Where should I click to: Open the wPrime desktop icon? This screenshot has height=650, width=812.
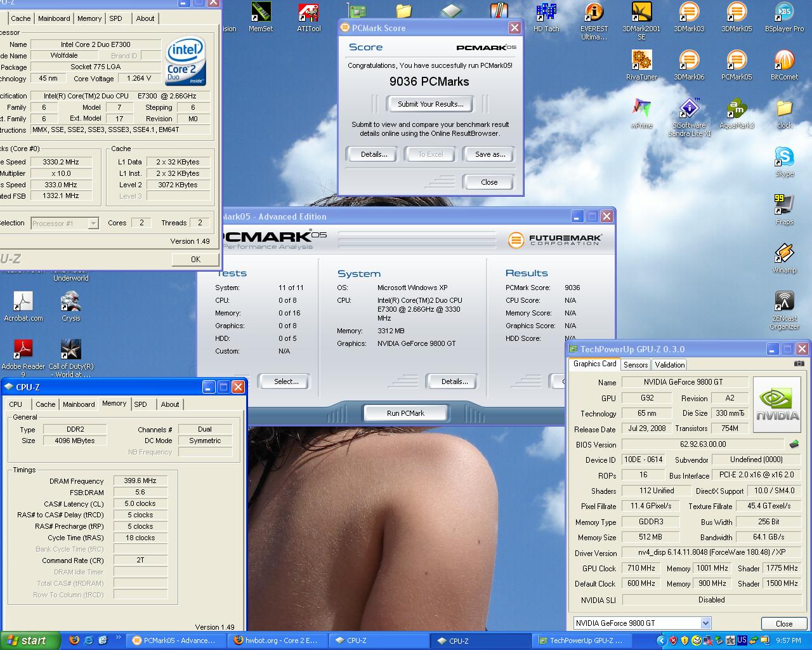click(641, 114)
